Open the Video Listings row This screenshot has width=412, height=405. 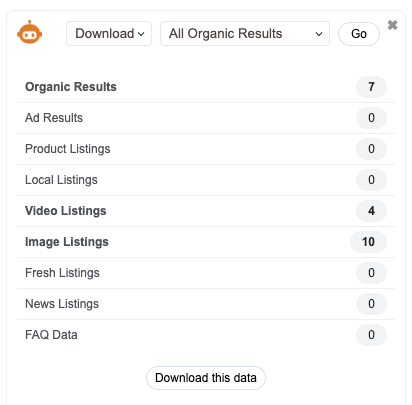(x=206, y=211)
